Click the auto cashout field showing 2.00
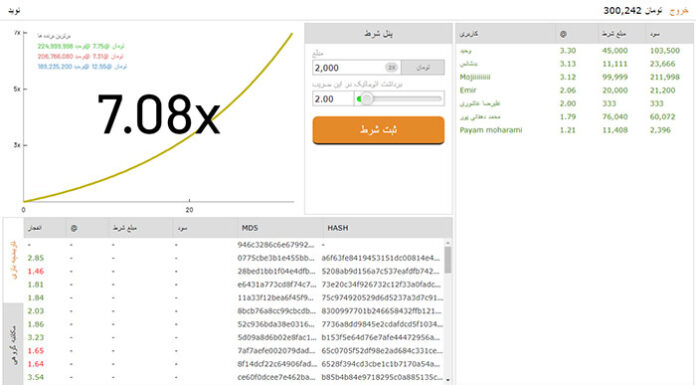696x385 pixels. click(333, 99)
